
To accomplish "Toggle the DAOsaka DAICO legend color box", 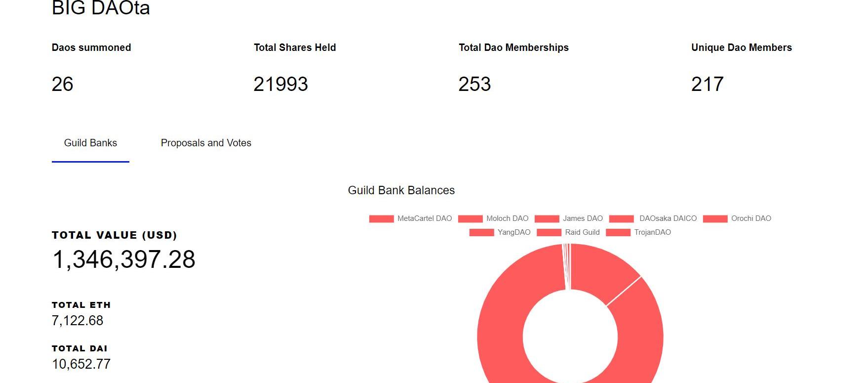I will coord(621,218).
